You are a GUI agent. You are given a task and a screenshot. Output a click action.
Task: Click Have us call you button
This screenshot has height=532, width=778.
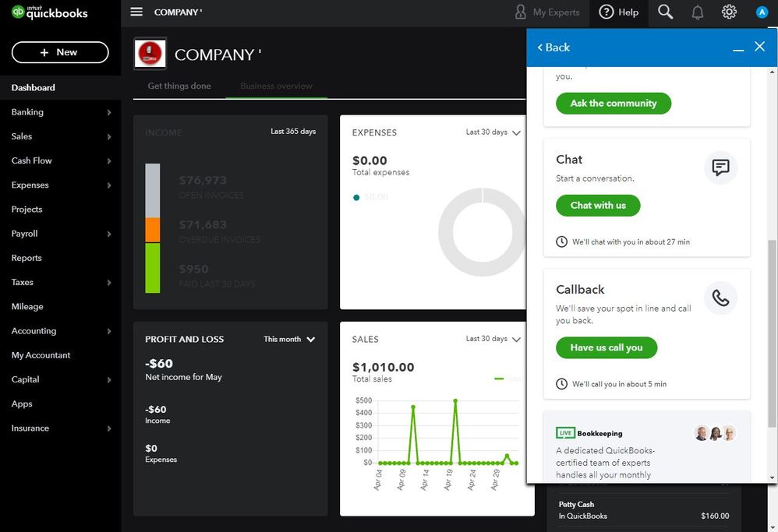(606, 347)
